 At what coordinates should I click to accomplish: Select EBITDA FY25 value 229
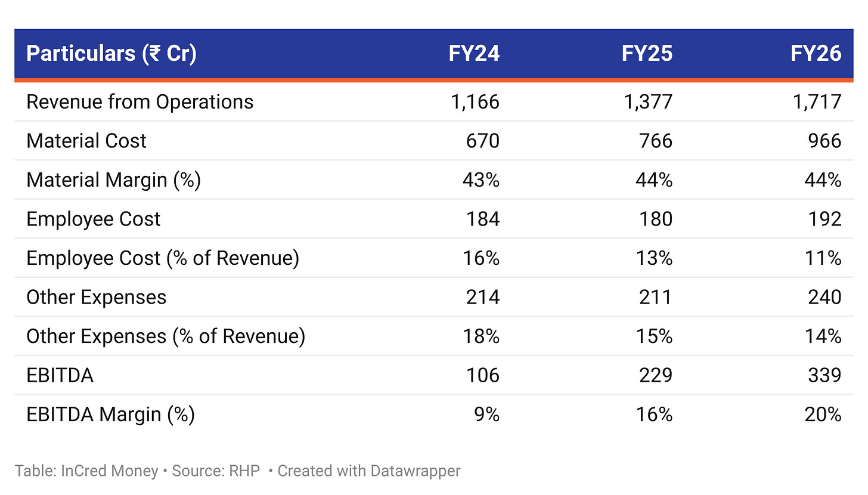(656, 376)
